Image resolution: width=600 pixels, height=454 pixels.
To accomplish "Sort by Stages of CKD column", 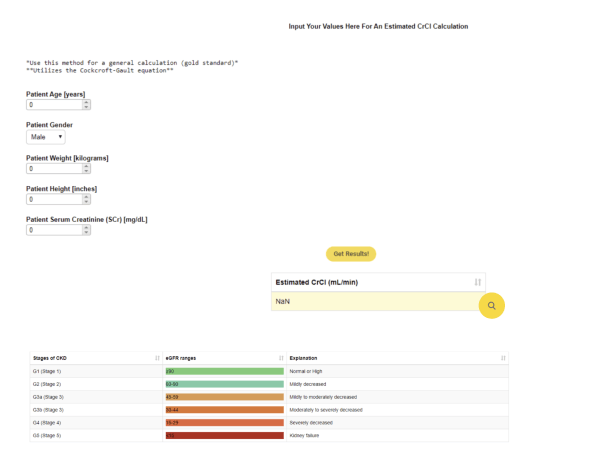I will [x=157, y=358].
